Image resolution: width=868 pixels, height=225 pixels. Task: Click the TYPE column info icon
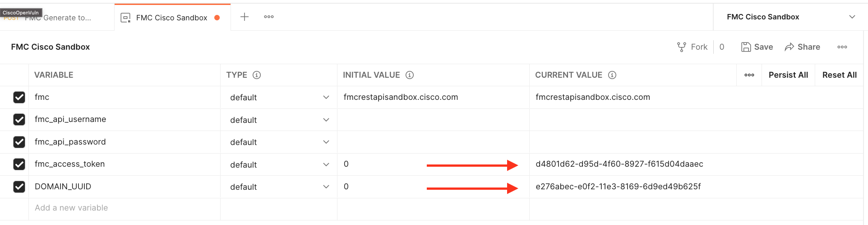point(257,75)
